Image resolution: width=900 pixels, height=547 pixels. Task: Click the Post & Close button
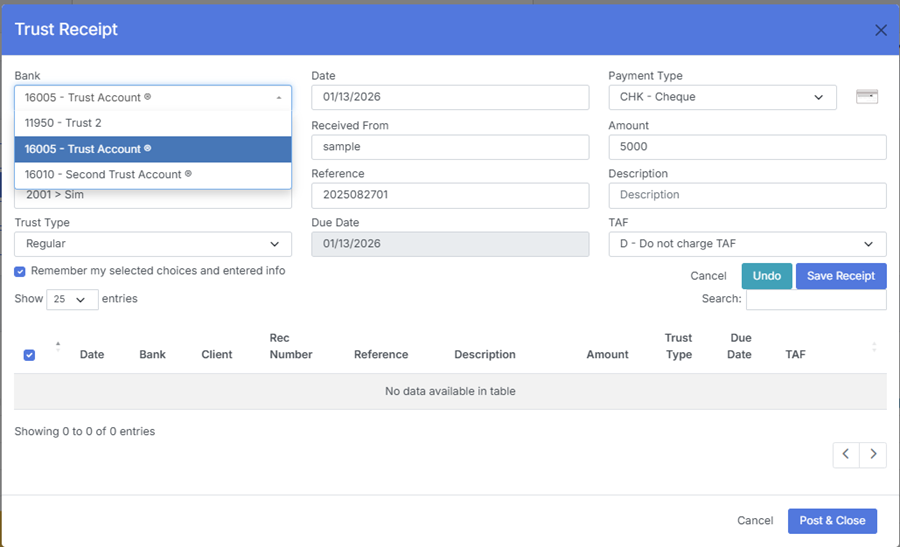pos(832,521)
